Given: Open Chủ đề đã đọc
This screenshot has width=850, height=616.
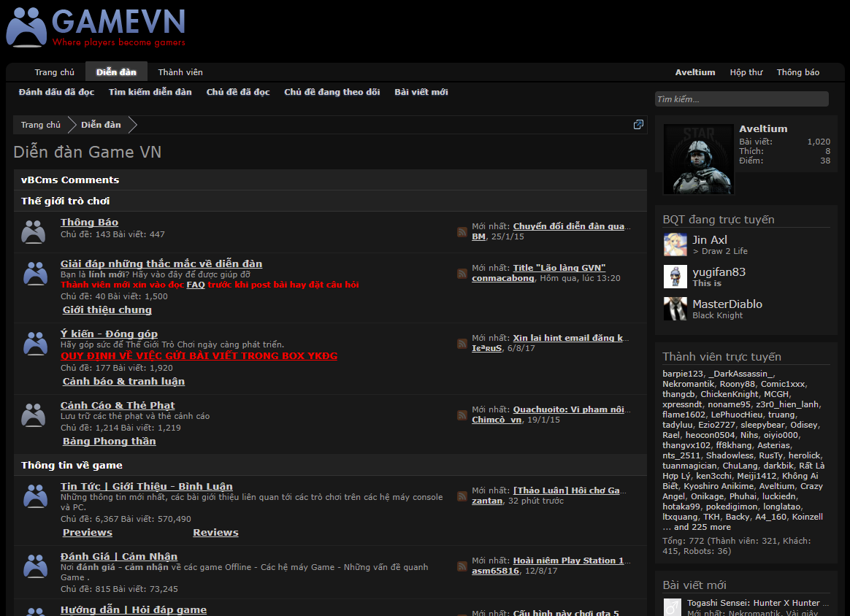Looking at the screenshot, I should 238,92.
